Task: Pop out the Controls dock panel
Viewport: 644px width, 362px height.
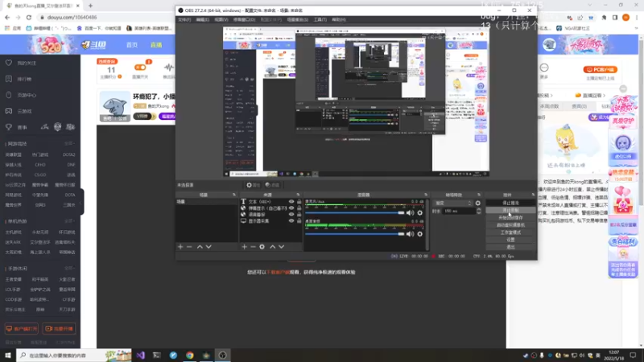Action: click(533, 195)
